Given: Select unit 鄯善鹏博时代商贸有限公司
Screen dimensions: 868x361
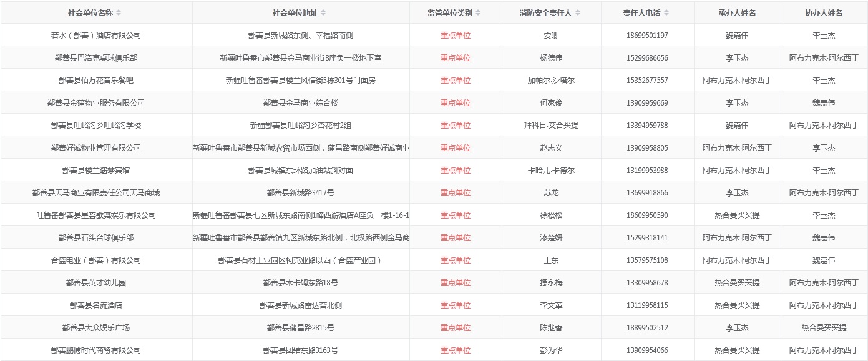Looking at the screenshot, I should [96, 350].
